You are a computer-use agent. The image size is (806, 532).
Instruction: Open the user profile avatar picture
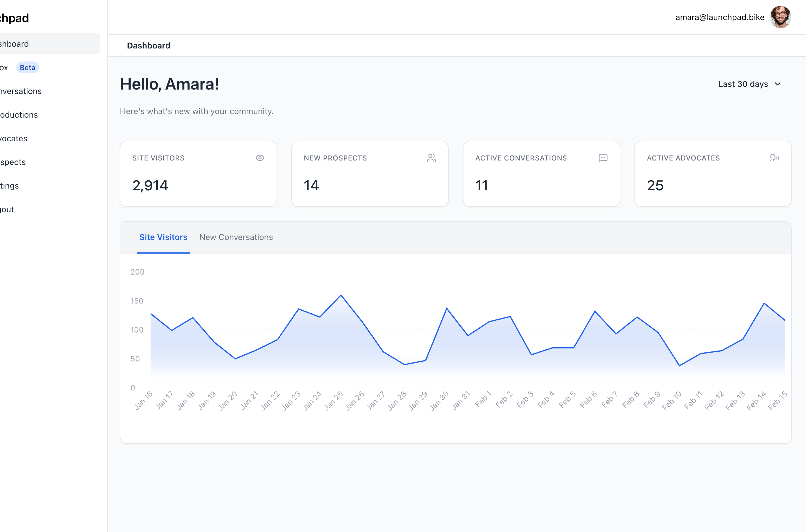pyautogui.click(x=781, y=17)
